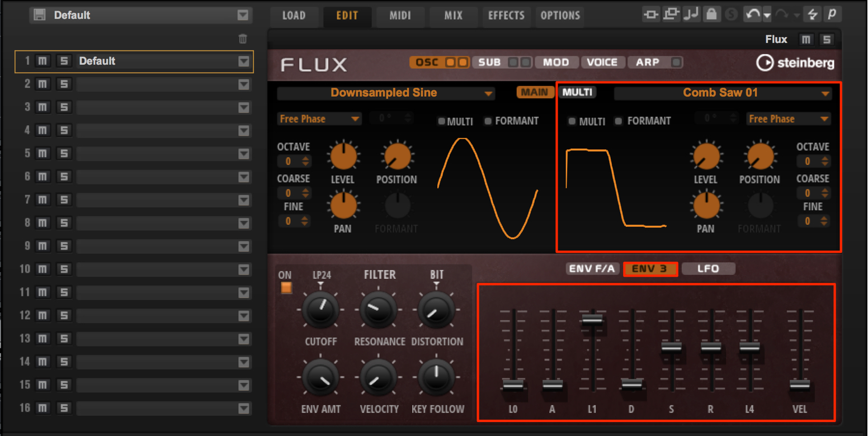The image size is (868, 436).
Task: Select the ENV F/A button
Action: 592,269
